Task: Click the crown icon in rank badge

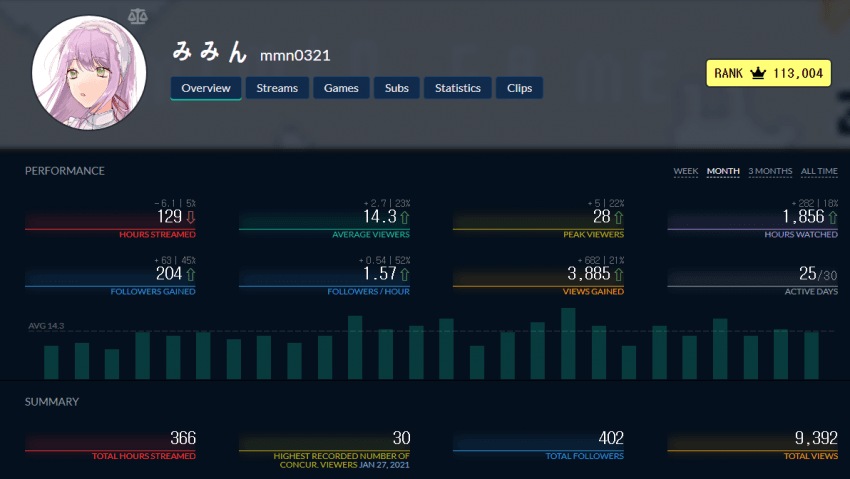Action: point(758,73)
